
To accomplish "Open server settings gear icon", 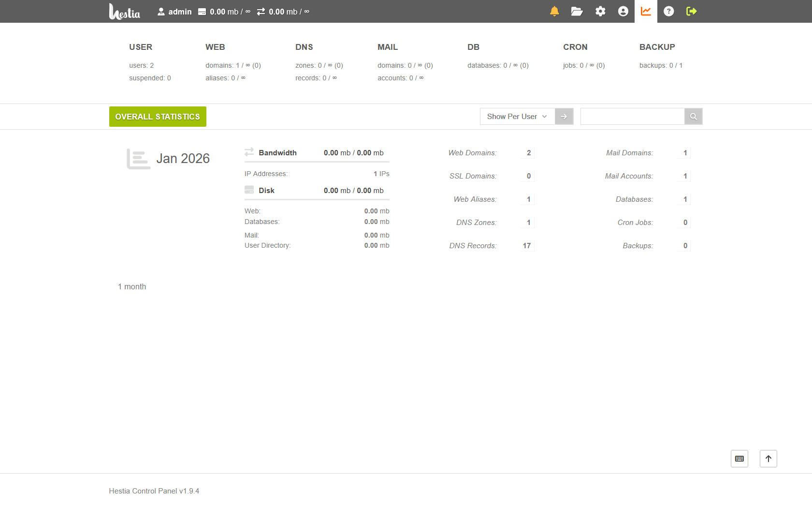I will tap(600, 11).
